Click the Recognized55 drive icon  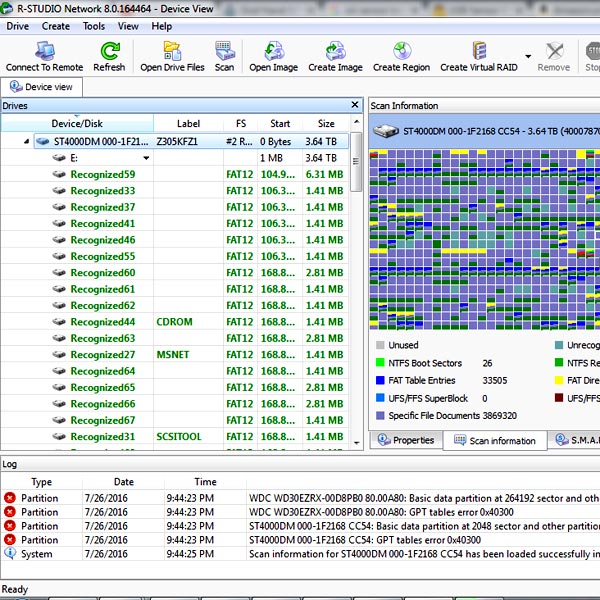pyautogui.click(x=59, y=256)
